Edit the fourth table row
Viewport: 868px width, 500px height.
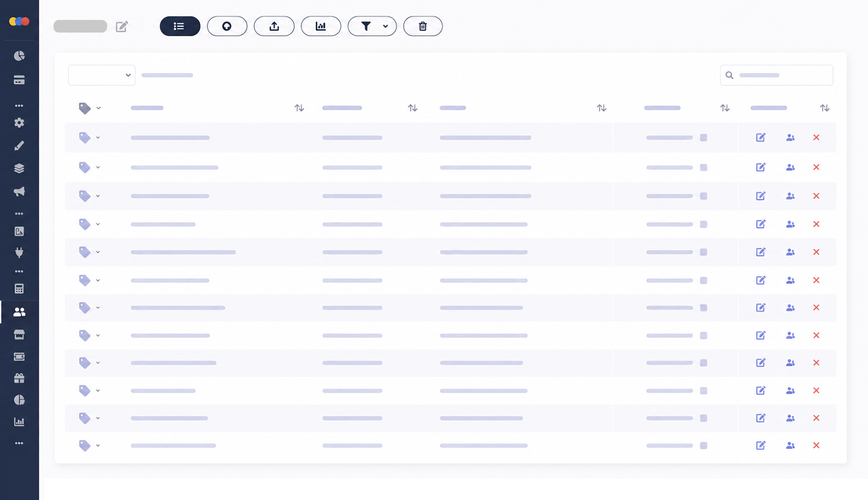[x=761, y=224]
